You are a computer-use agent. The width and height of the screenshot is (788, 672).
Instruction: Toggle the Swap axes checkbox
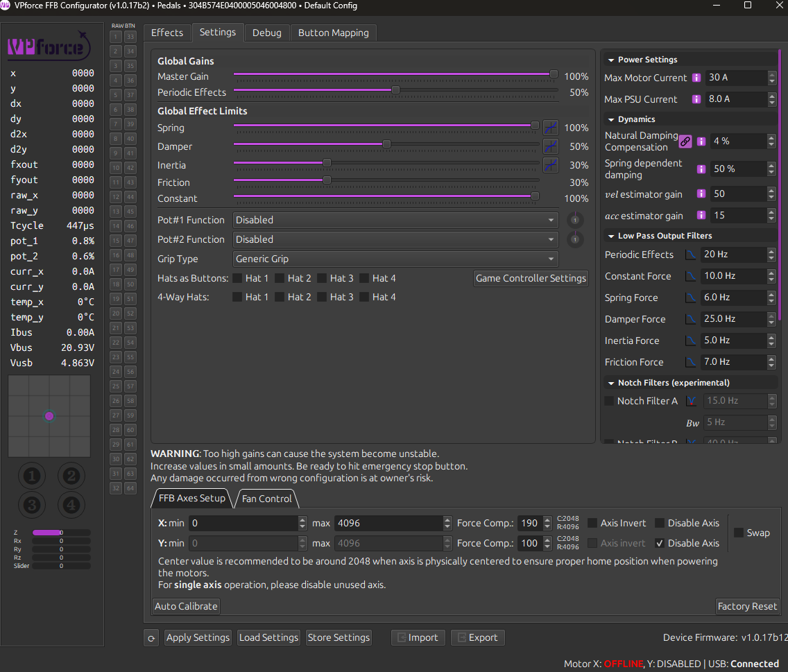point(739,533)
